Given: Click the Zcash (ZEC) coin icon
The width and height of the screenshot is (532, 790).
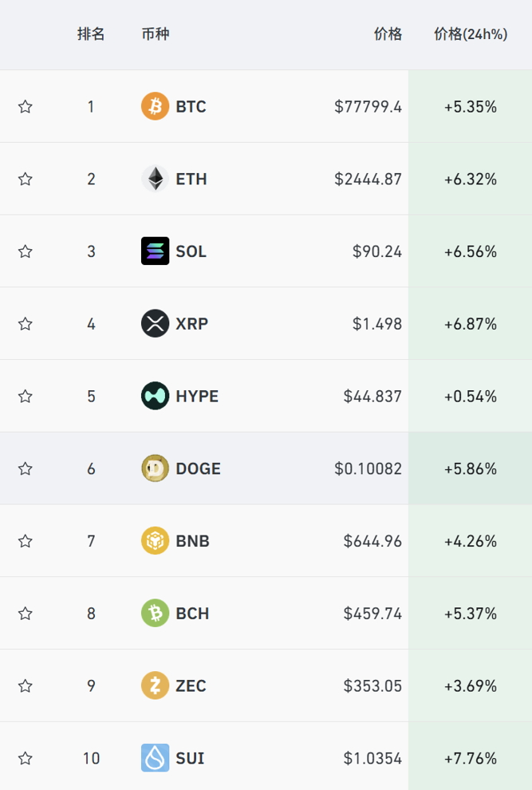Looking at the screenshot, I should click(155, 685).
